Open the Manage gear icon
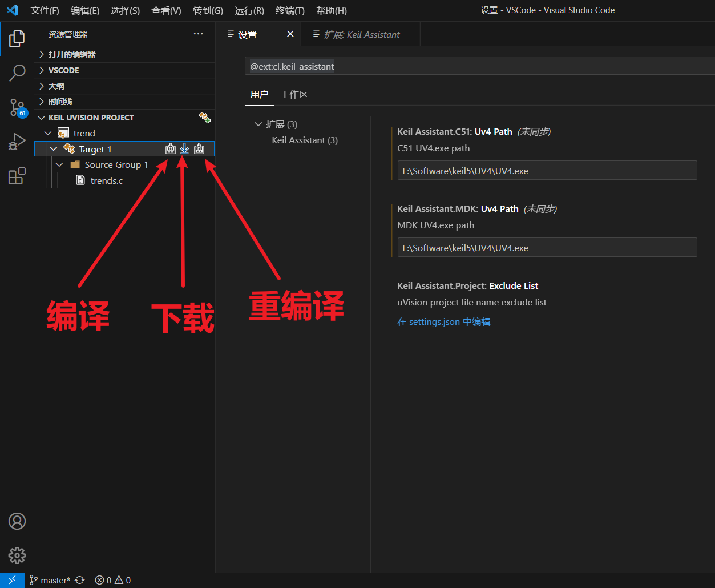The image size is (715, 588). coord(17,555)
